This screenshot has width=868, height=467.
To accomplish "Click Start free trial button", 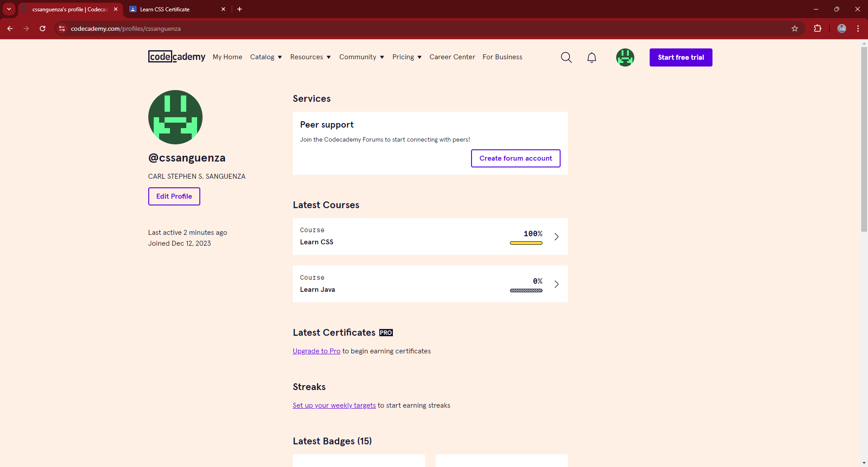I will 681,57.
